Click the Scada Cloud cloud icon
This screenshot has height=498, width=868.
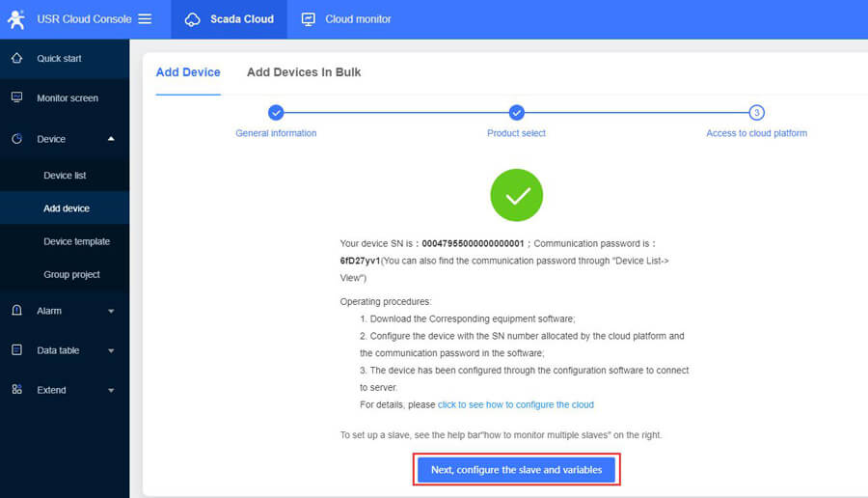192,20
